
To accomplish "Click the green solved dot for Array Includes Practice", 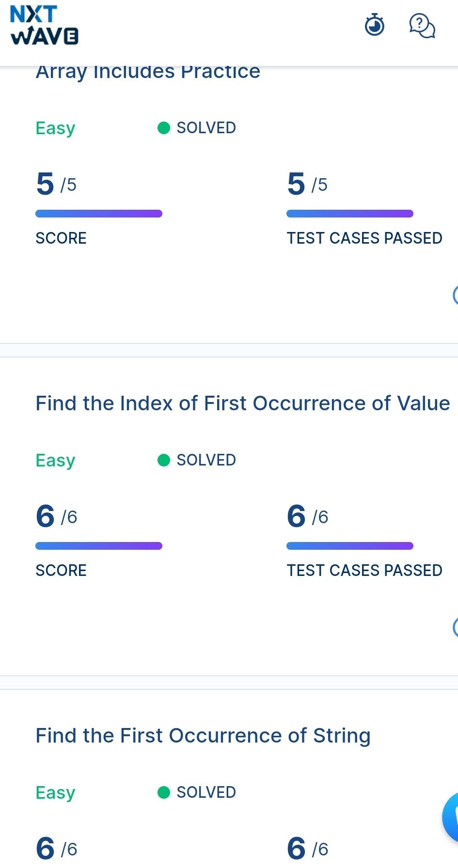I will [164, 128].
